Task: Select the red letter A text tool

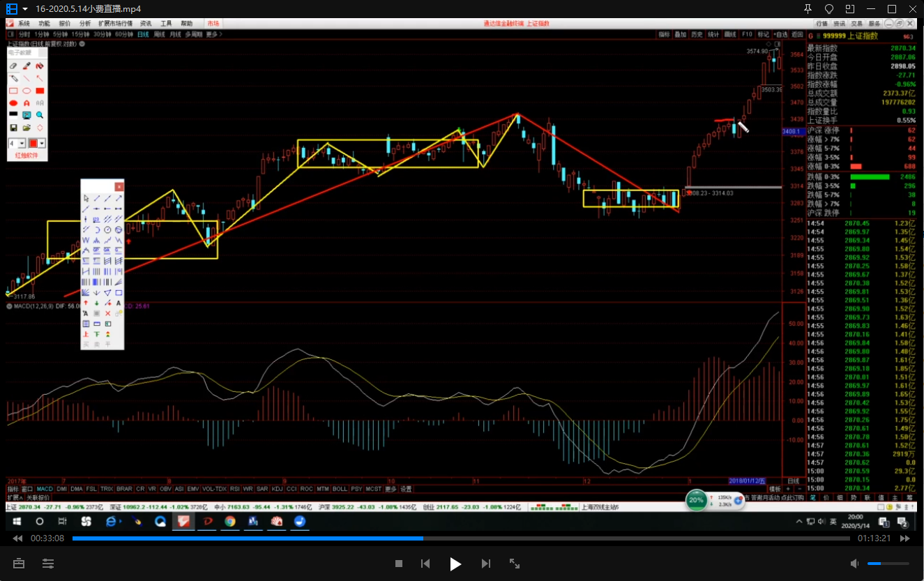Action: tap(26, 103)
